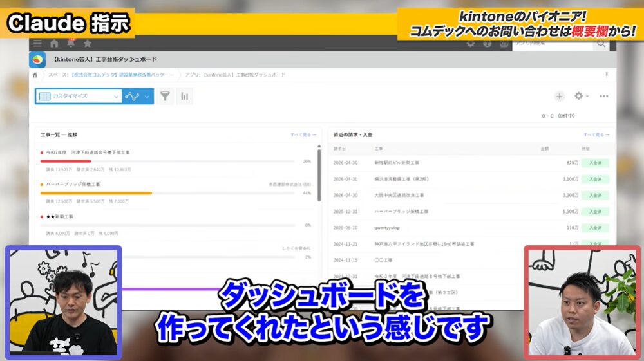Click the app icon beside the dashboard title
Image resolution: width=644 pixels, height=361 pixels.
[37, 59]
